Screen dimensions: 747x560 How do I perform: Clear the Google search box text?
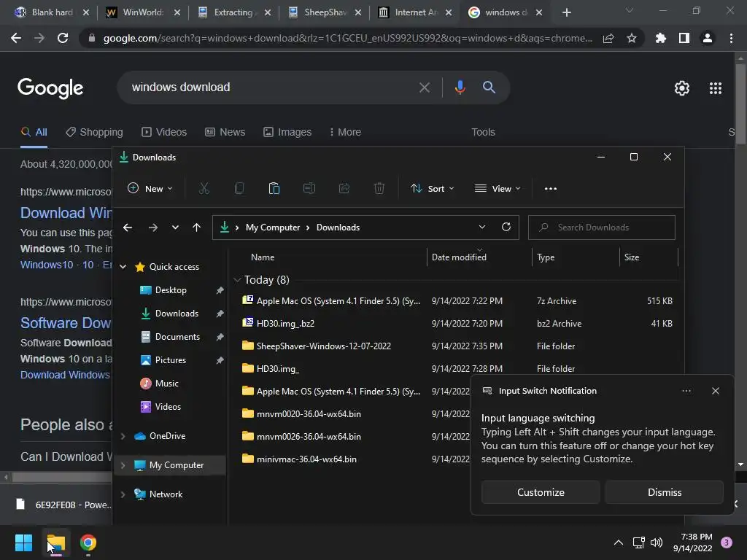click(424, 87)
